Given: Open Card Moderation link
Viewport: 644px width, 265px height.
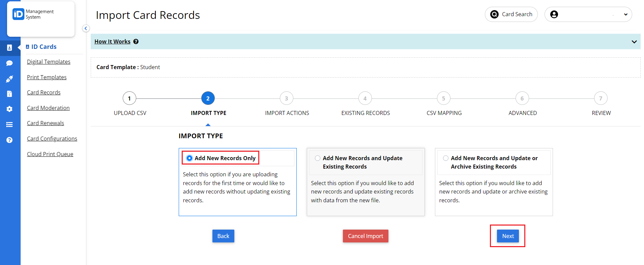Looking at the screenshot, I should coord(48,108).
